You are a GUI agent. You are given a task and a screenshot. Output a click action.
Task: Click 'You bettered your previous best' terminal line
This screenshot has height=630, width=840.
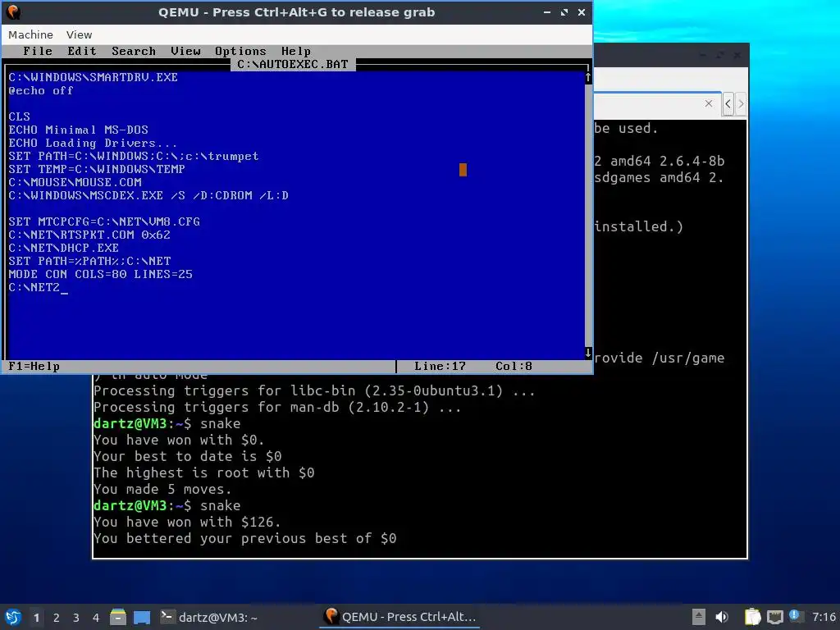click(244, 538)
